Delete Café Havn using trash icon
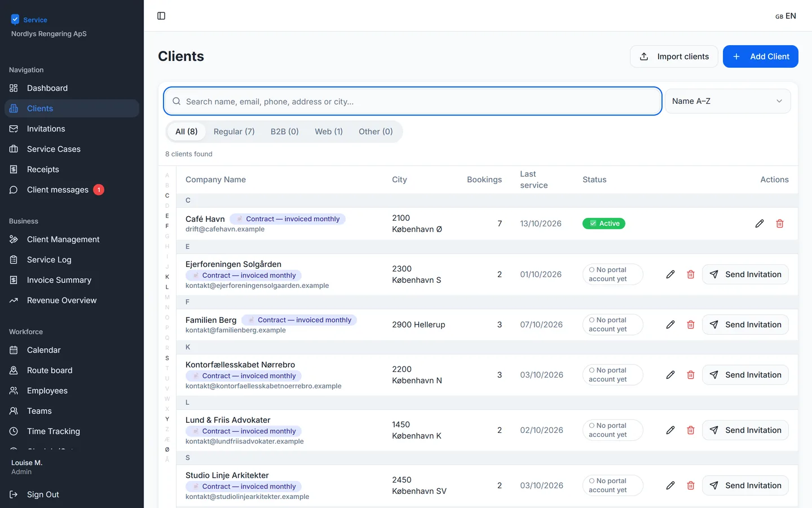 click(x=780, y=224)
